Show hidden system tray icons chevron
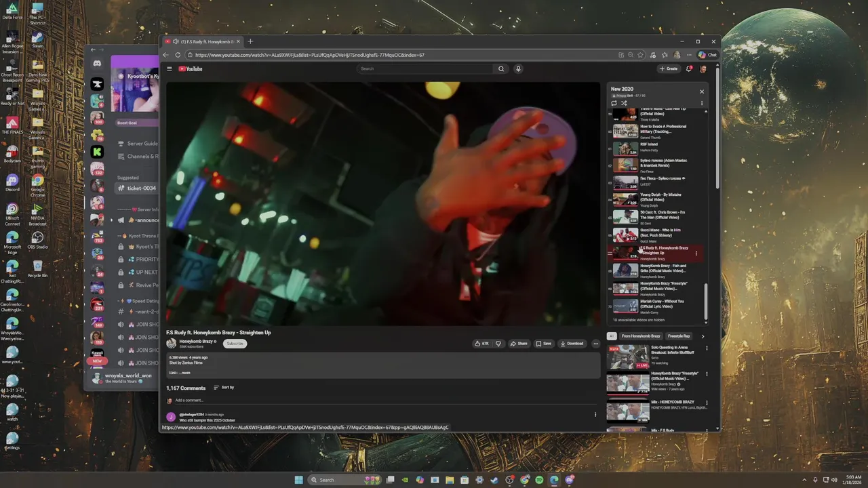Viewport: 868px width, 488px height. pos(805,479)
